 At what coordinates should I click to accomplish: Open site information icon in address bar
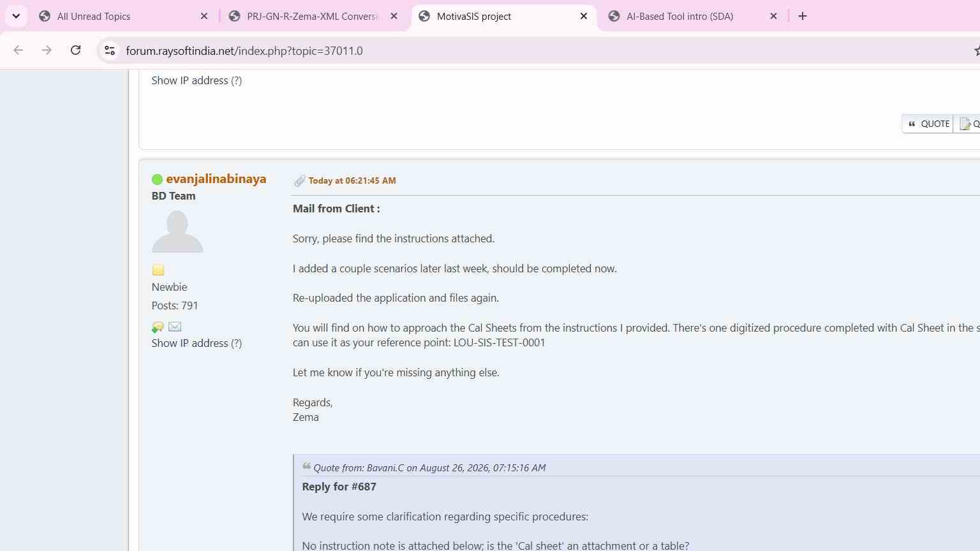[110, 50]
